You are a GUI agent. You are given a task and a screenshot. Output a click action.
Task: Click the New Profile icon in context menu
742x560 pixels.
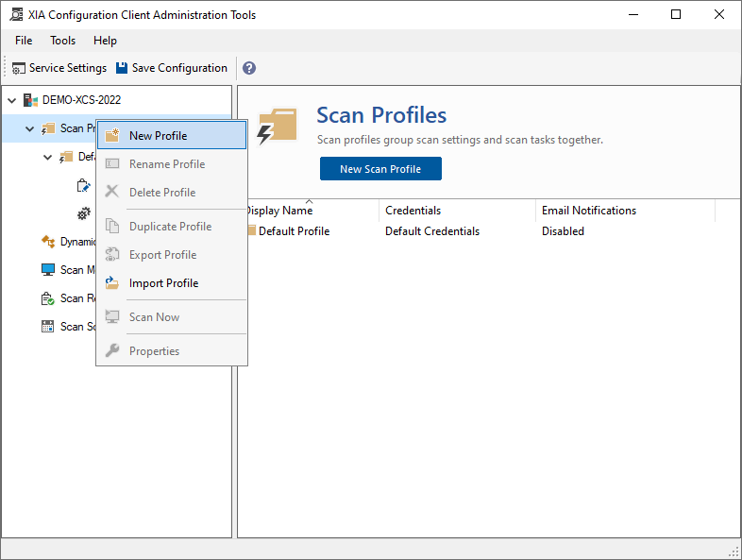112,136
